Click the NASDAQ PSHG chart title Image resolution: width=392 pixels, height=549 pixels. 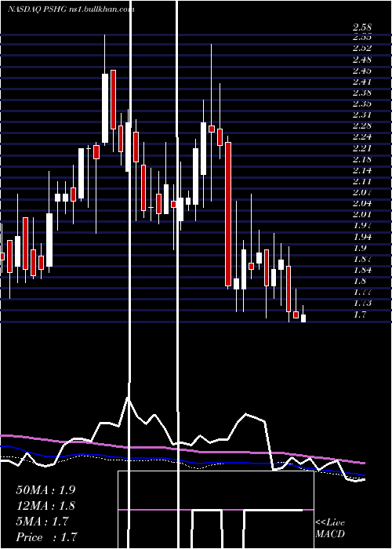point(71,9)
